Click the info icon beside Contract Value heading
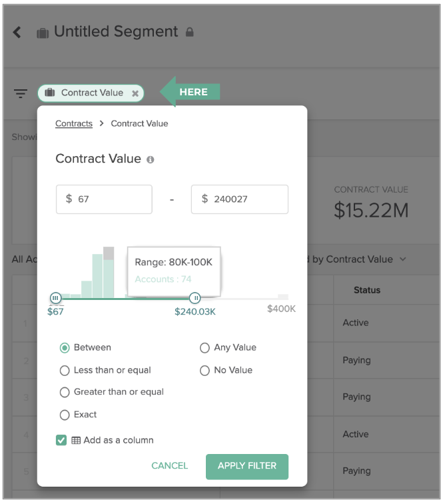Screen dimensions: 445x504 tap(151, 159)
